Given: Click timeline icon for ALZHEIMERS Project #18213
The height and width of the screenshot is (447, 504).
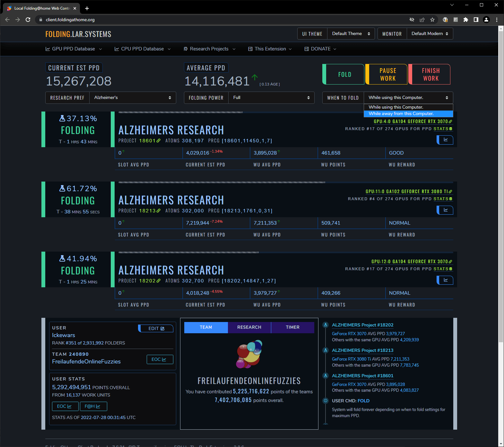Looking at the screenshot, I should click(x=326, y=350).
